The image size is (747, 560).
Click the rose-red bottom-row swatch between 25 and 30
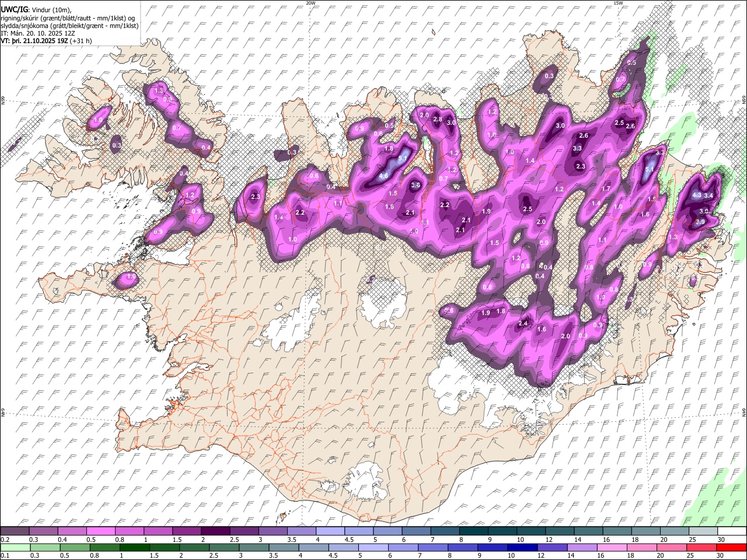(700, 547)
